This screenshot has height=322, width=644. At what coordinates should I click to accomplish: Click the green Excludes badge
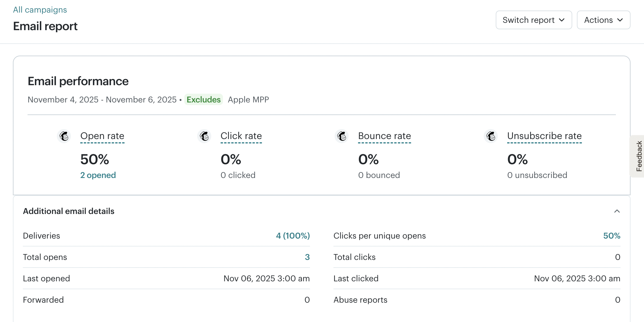click(203, 100)
